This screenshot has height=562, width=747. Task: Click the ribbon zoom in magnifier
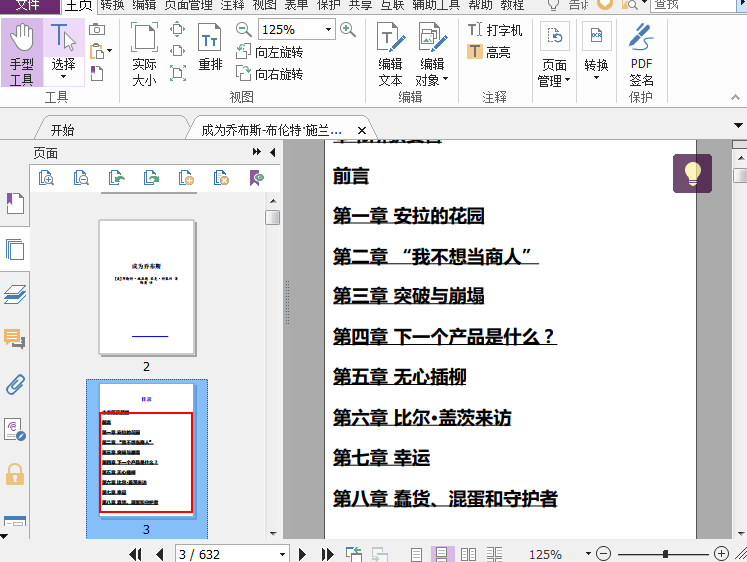[348, 30]
